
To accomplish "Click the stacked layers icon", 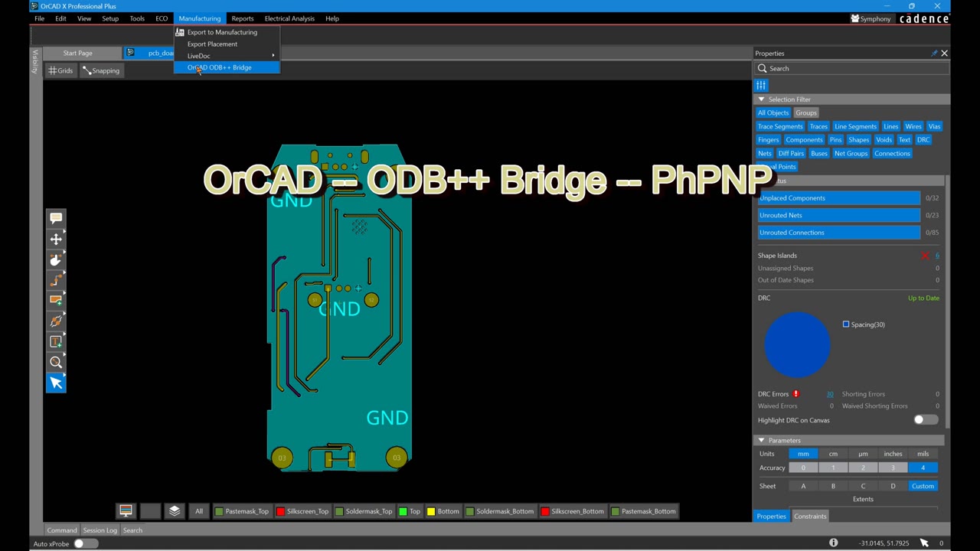I will tap(175, 511).
